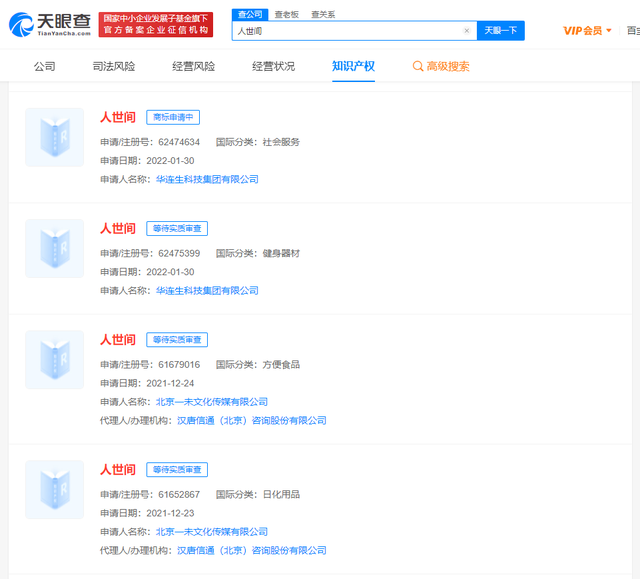
Task: Click the 天眼一下 search button
Action: click(x=500, y=31)
